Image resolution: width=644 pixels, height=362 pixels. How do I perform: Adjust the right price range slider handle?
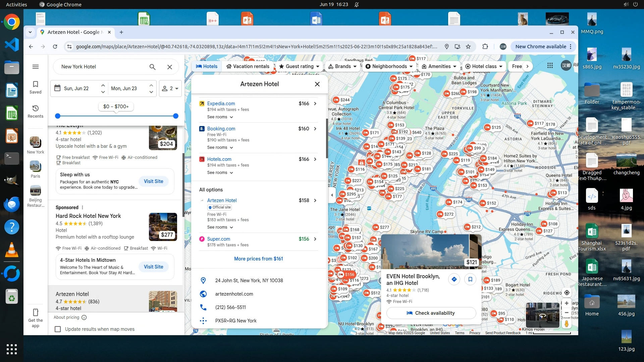[176, 116]
